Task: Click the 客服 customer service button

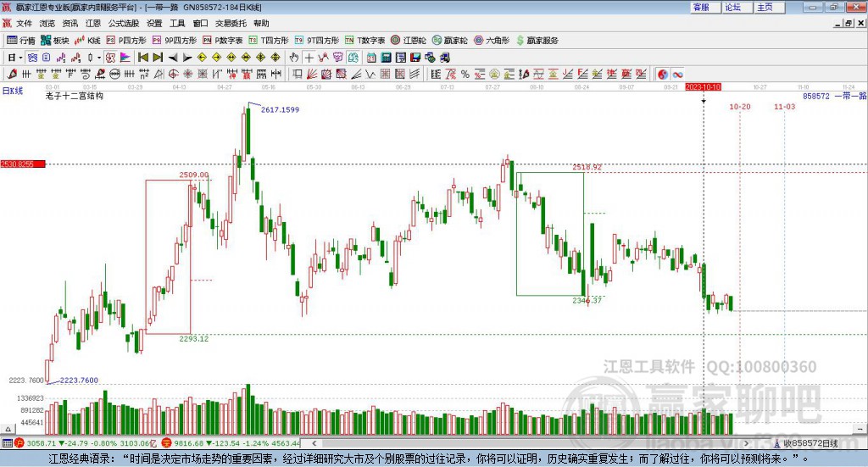Action: tap(705, 7)
